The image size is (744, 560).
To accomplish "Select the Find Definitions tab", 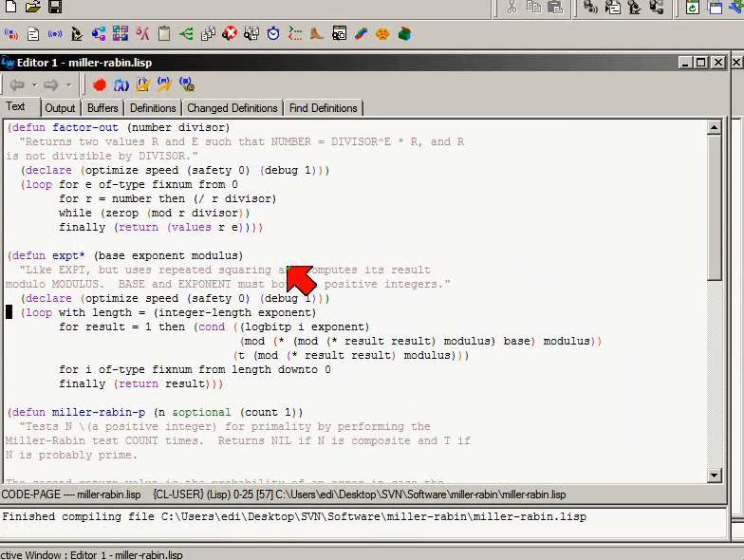I will tap(323, 108).
